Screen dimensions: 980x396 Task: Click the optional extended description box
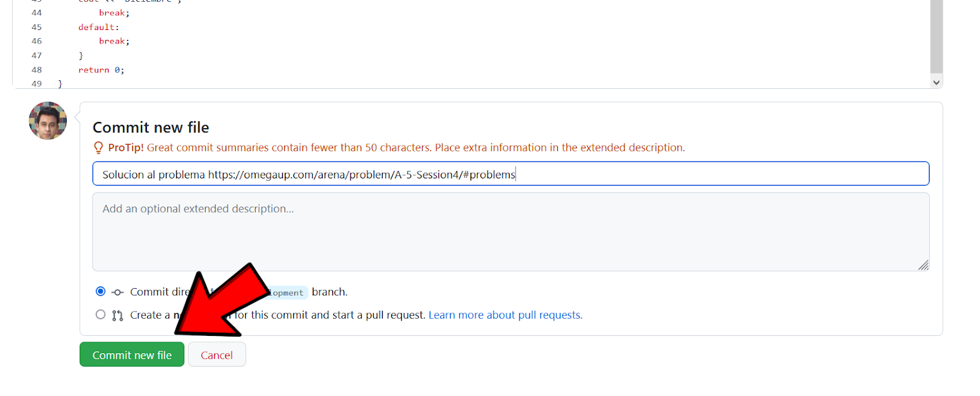coord(510,232)
